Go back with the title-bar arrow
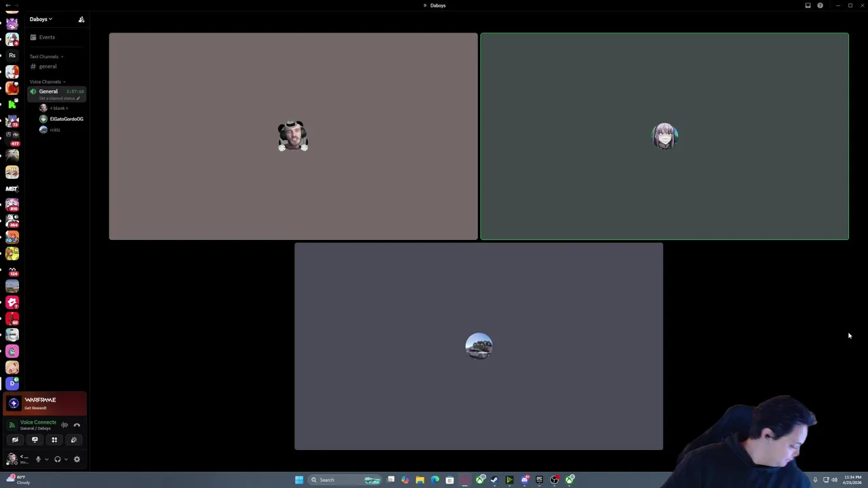The width and height of the screenshot is (868, 488). point(7,5)
